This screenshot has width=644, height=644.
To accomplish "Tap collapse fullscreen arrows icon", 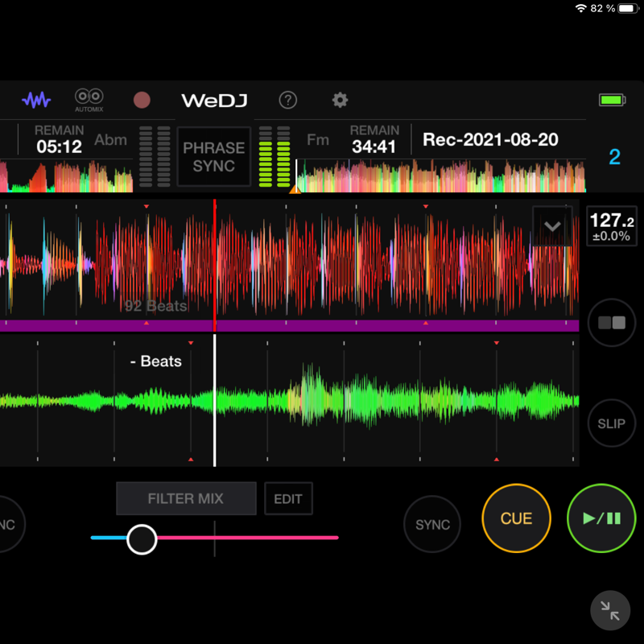I will click(x=610, y=610).
